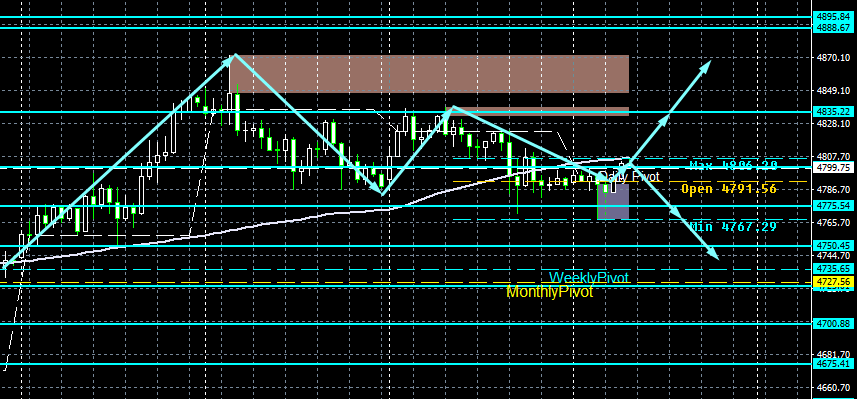Select the 4849.10 axis price

click(x=833, y=90)
